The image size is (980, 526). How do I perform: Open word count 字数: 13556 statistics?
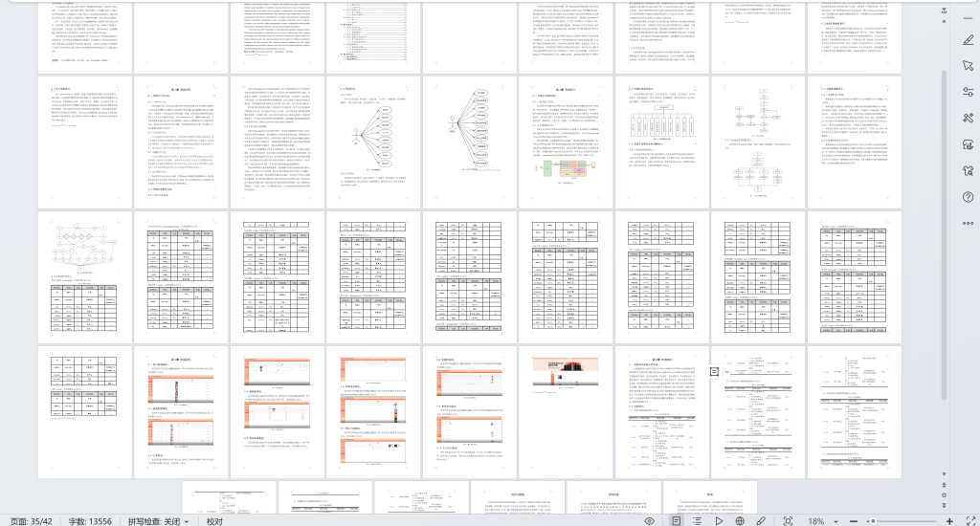click(90, 521)
